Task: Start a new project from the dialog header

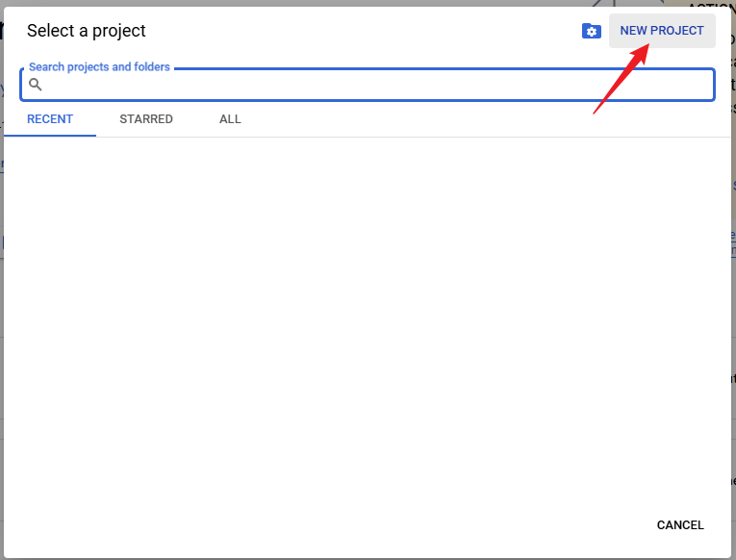Action: coord(662,31)
